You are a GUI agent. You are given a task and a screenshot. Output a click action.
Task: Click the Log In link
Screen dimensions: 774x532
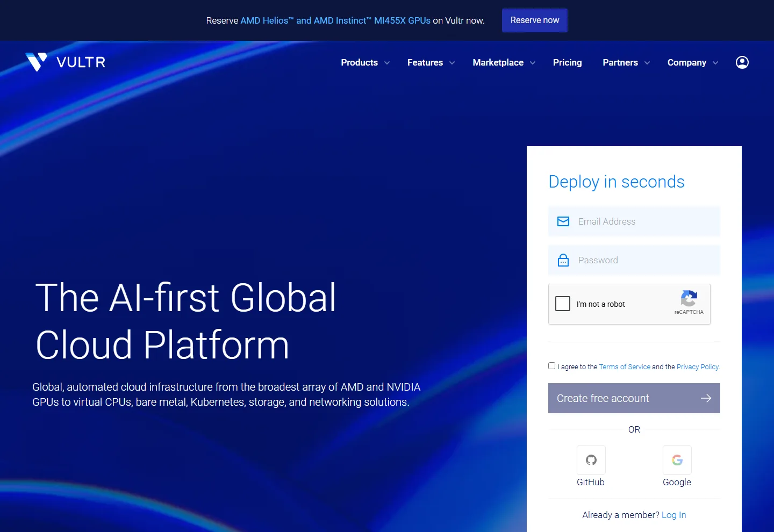pyautogui.click(x=673, y=515)
